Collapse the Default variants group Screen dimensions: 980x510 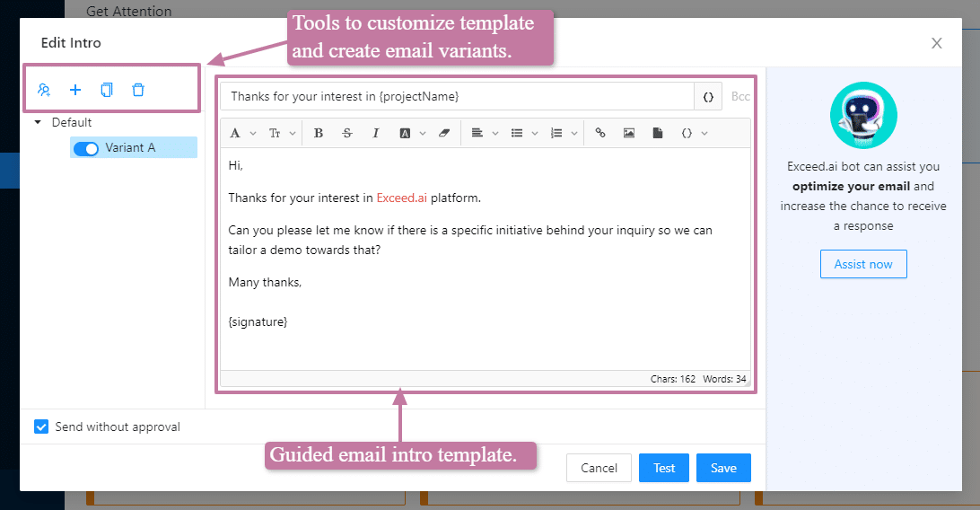point(38,122)
